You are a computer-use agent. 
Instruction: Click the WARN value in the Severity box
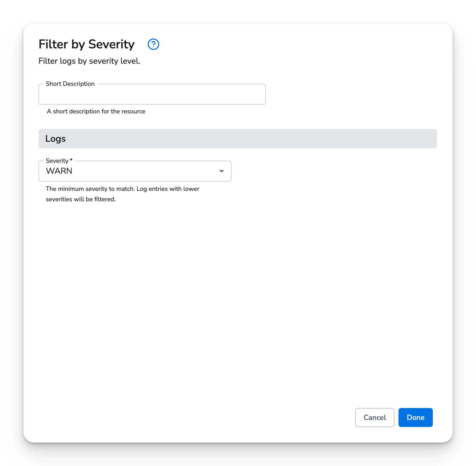tap(59, 171)
